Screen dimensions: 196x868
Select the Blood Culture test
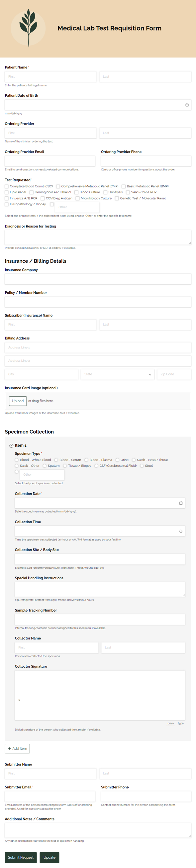tap(76, 192)
